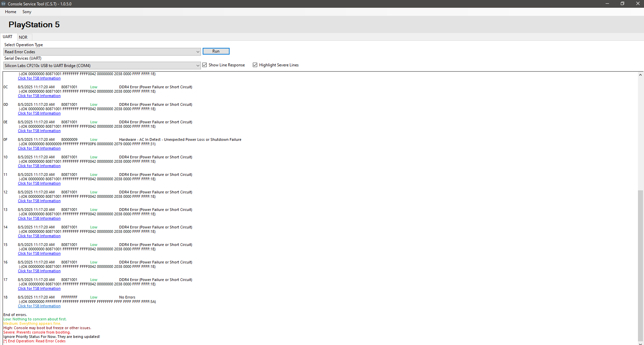
Task: Click the log scrollbar down arrow
Action: click(x=640, y=343)
